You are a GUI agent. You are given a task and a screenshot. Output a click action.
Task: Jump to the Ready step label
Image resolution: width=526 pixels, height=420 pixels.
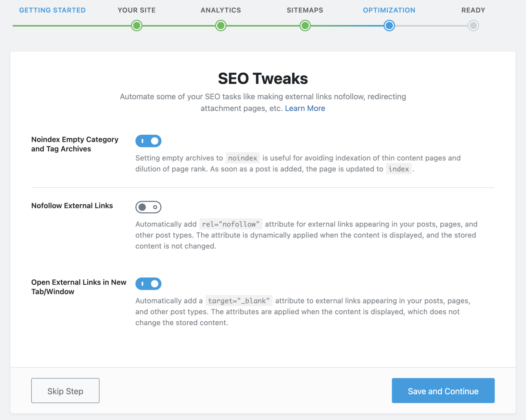pos(473,10)
